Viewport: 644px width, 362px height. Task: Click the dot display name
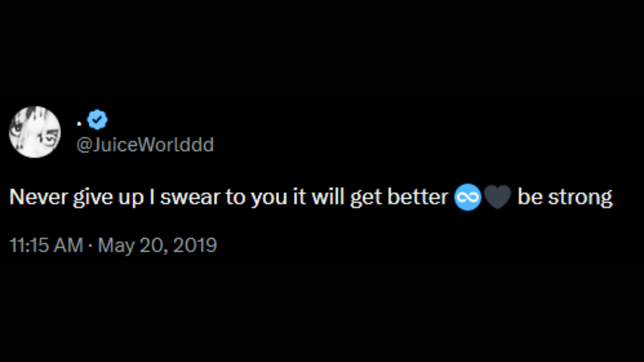pyautogui.click(x=79, y=123)
